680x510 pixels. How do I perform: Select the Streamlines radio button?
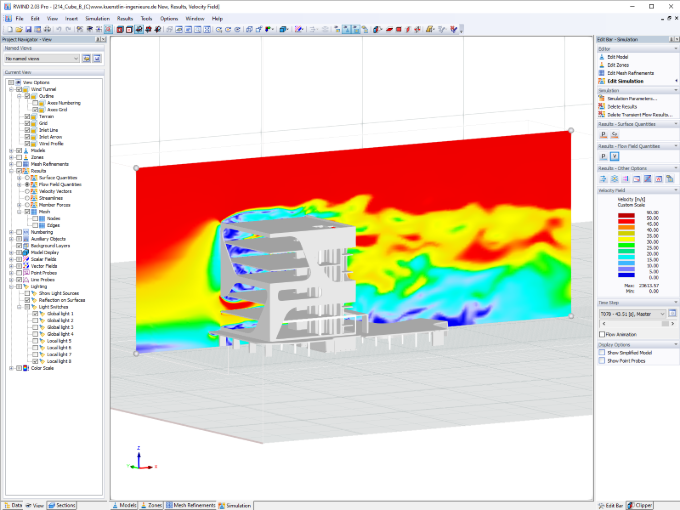click(x=27, y=198)
